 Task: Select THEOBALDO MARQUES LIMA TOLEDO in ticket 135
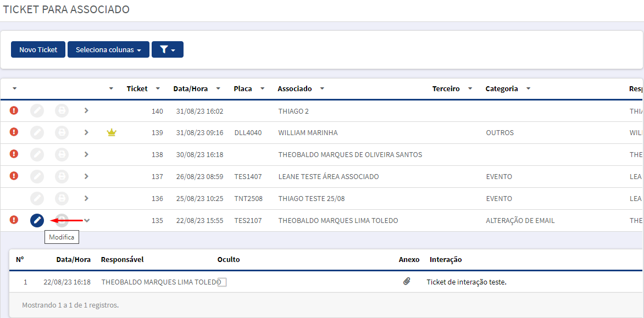click(x=338, y=220)
